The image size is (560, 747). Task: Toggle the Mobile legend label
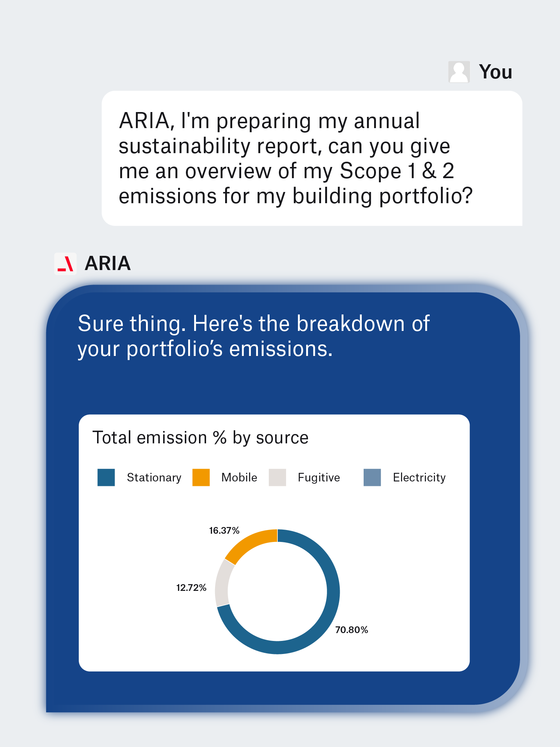[x=239, y=477]
